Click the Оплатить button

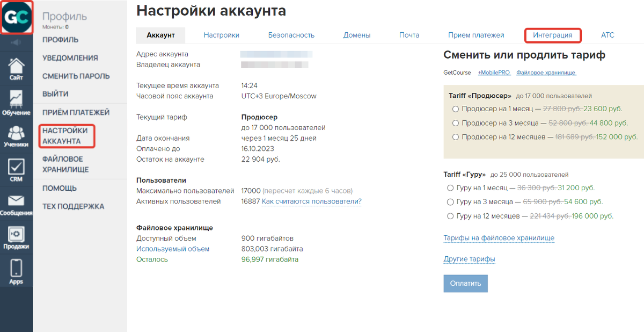click(x=465, y=284)
